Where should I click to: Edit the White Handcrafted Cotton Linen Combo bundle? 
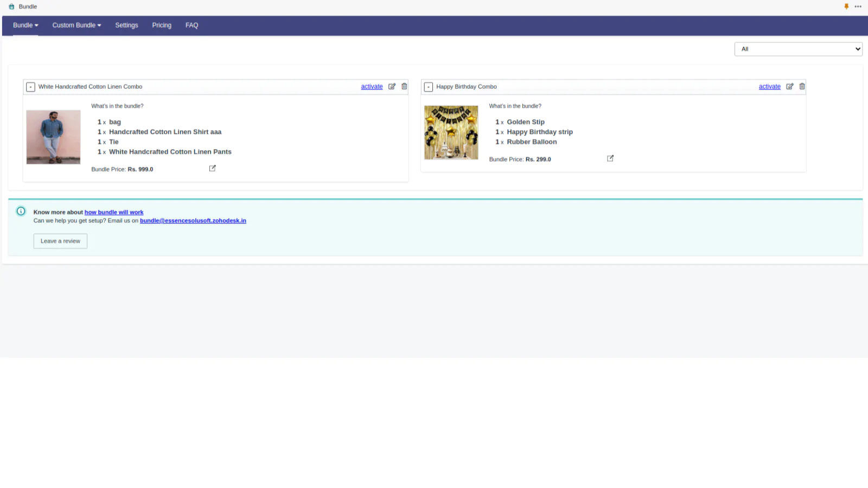pos(392,86)
